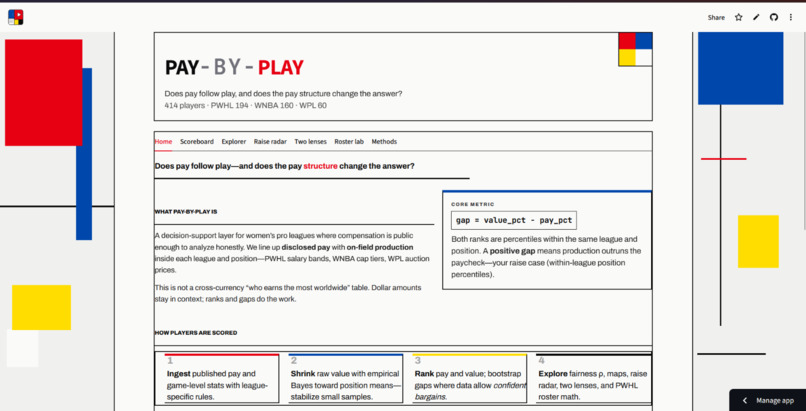Select the Home tab
The image size is (806, 411).
(x=163, y=142)
